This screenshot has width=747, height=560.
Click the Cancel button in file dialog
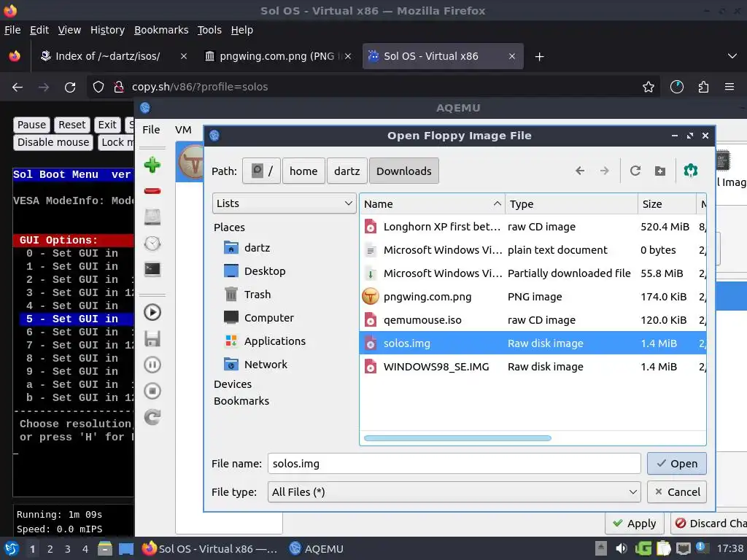coord(676,492)
